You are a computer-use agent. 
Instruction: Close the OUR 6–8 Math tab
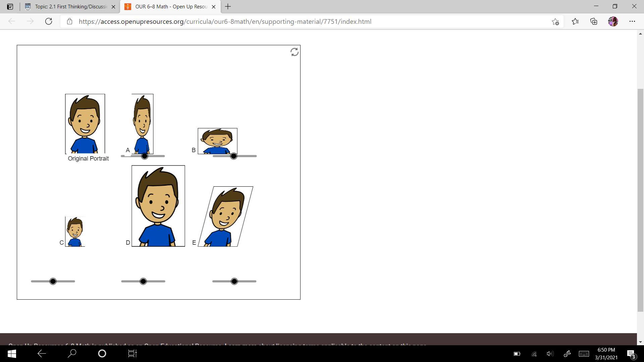214,7
